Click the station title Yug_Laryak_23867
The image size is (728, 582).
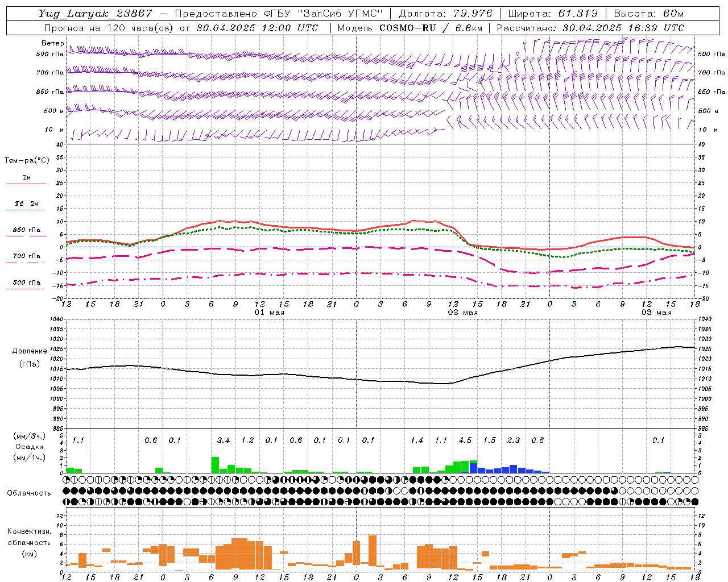96,14
